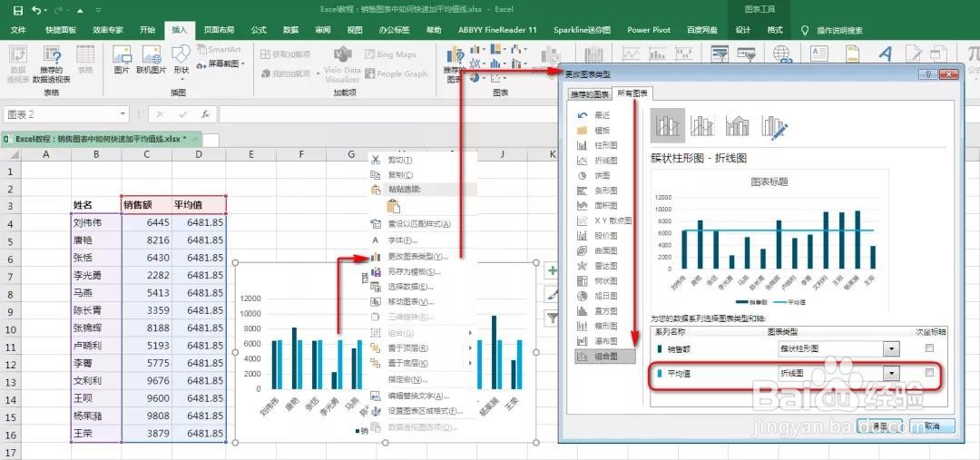Click the 平均值 series color swatch in dialog
Viewport: 980px width, 460px height.
(x=659, y=373)
